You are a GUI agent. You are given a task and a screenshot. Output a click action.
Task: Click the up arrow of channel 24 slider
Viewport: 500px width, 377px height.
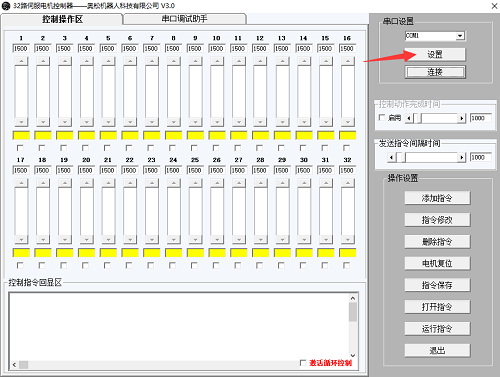(174, 183)
